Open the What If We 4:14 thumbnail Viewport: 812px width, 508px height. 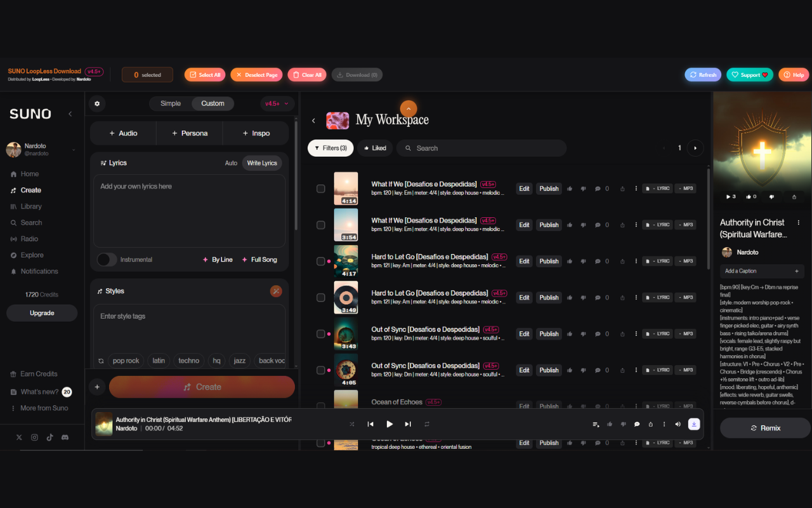pos(346,189)
